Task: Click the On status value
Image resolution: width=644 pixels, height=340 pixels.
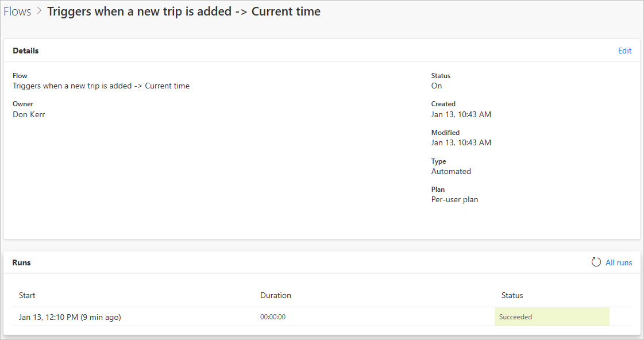Action: click(437, 86)
